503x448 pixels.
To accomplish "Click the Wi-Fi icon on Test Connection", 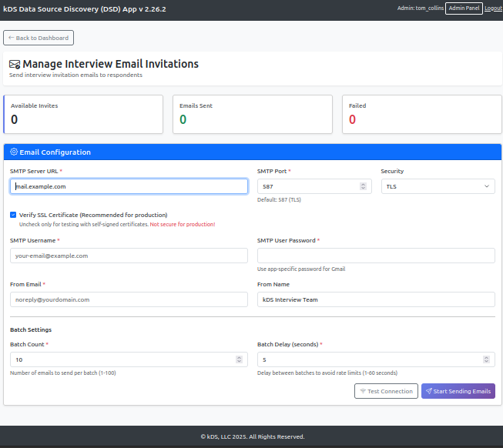I will 362,391.
